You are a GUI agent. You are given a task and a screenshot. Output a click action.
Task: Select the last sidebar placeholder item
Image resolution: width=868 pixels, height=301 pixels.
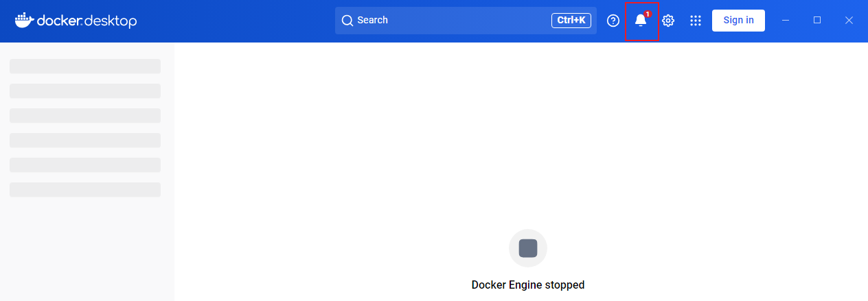(x=85, y=189)
